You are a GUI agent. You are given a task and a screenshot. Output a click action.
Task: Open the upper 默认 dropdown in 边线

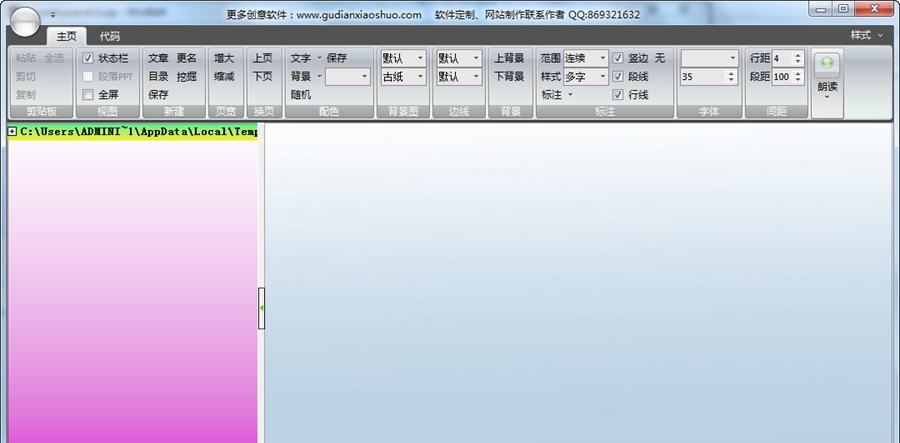pos(459,58)
